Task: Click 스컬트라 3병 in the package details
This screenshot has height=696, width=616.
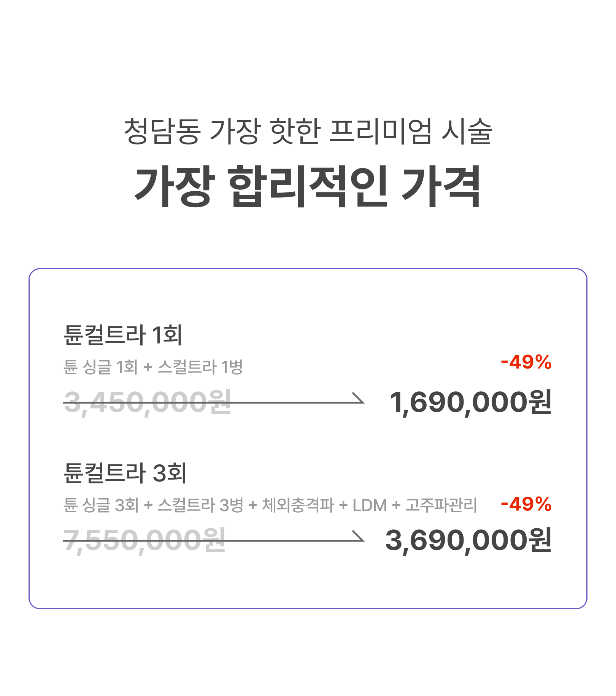Action: pos(200,505)
